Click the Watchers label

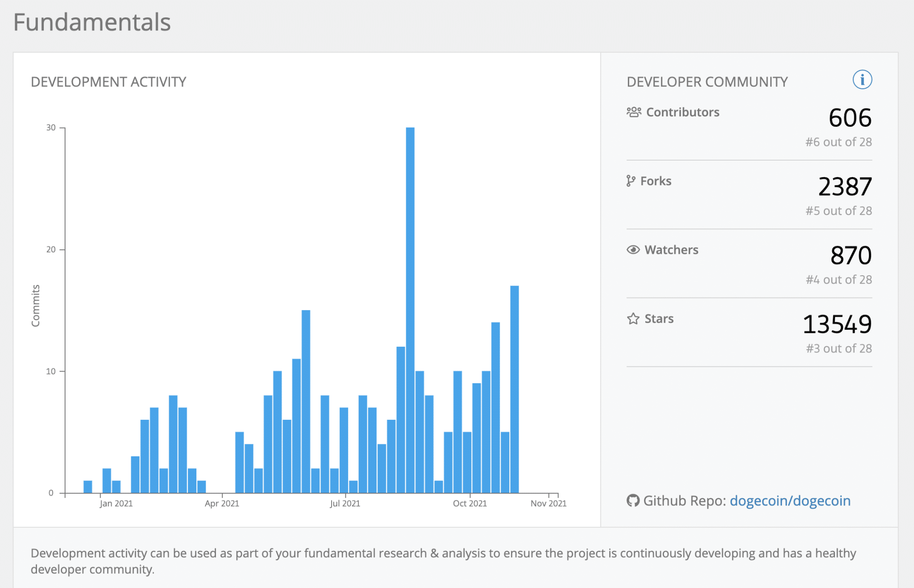click(671, 249)
